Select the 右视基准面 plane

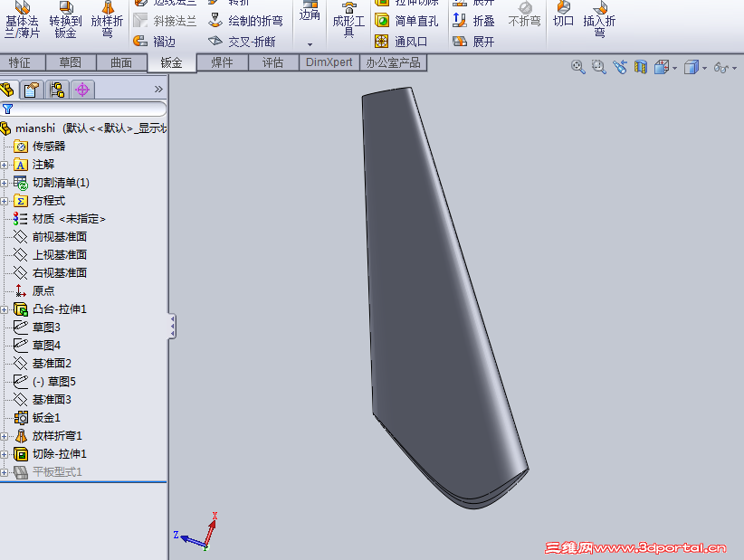point(51,273)
